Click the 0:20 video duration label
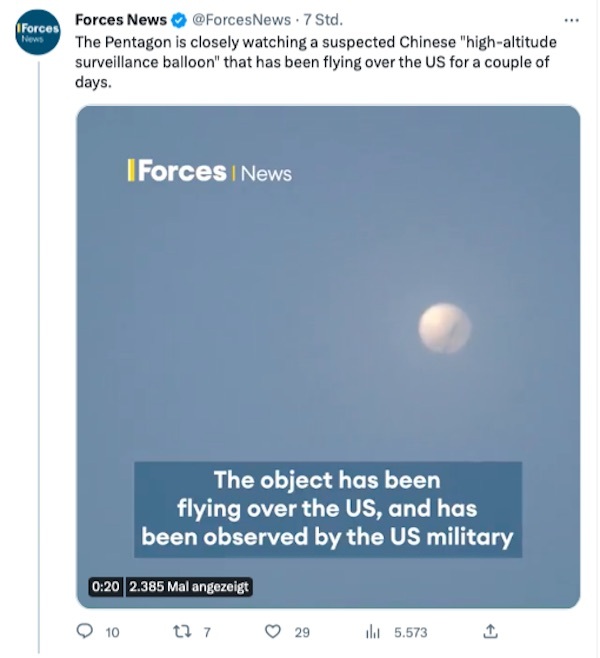This screenshot has width=600, height=658. coord(105,586)
